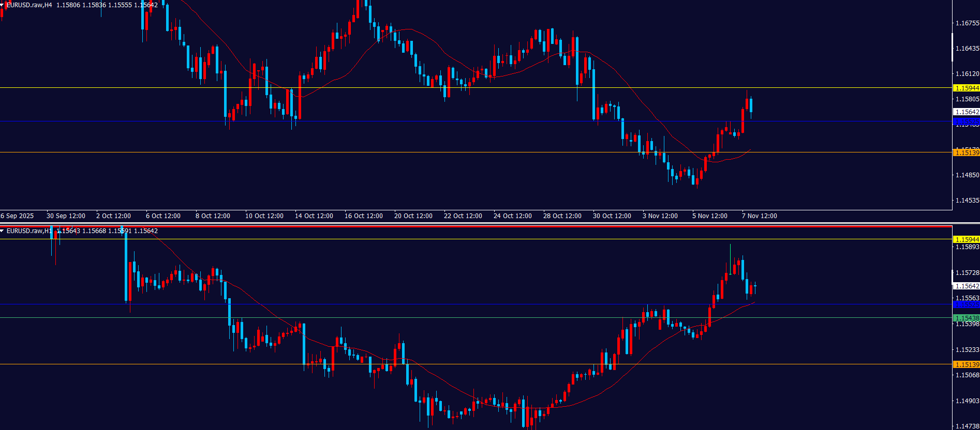This screenshot has height=430, width=980.
Task: Click the blue 1.15525 price tag in H4 chart
Action: click(x=966, y=122)
